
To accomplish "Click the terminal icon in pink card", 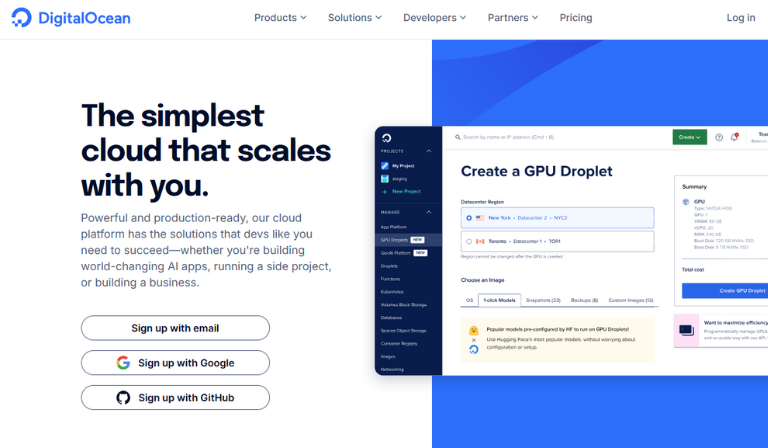I will tap(686, 330).
